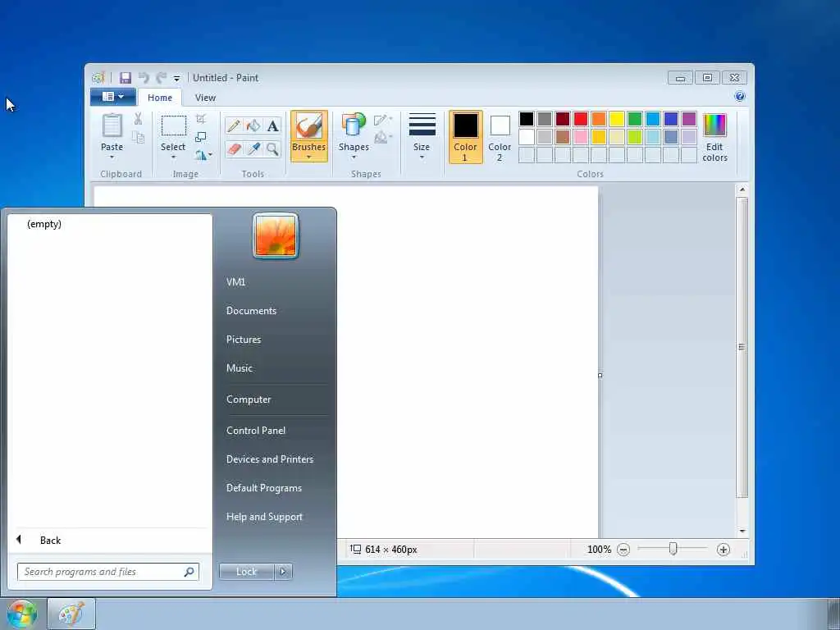This screenshot has width=840, height=630.
Task: Click the Undo arrow in title bar
Action: (x=144, y=78)
